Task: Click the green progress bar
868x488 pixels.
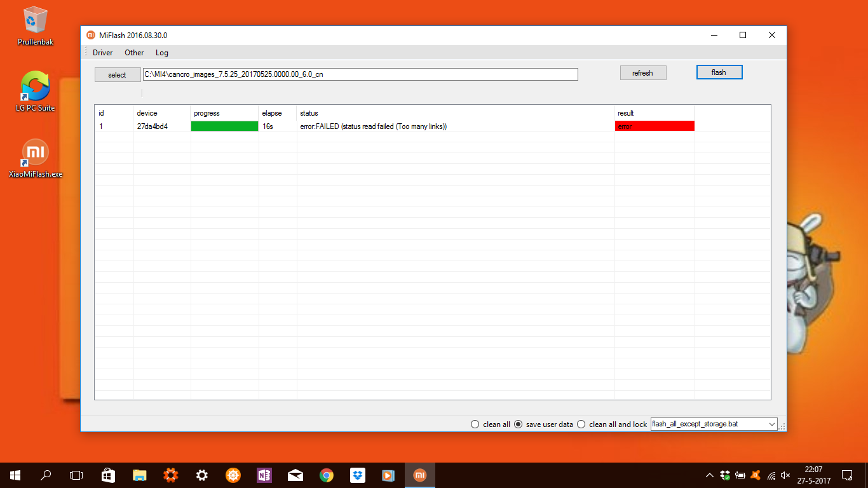Action: tap(224, 126)
